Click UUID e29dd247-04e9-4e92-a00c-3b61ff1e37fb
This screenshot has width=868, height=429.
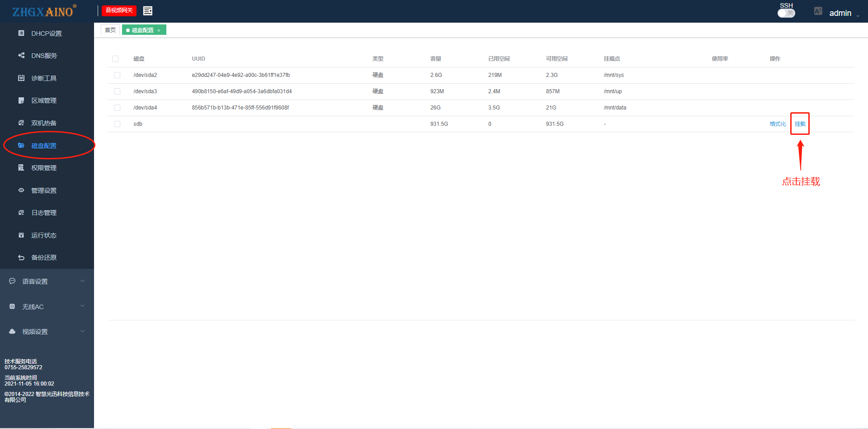tap(241, 75)
